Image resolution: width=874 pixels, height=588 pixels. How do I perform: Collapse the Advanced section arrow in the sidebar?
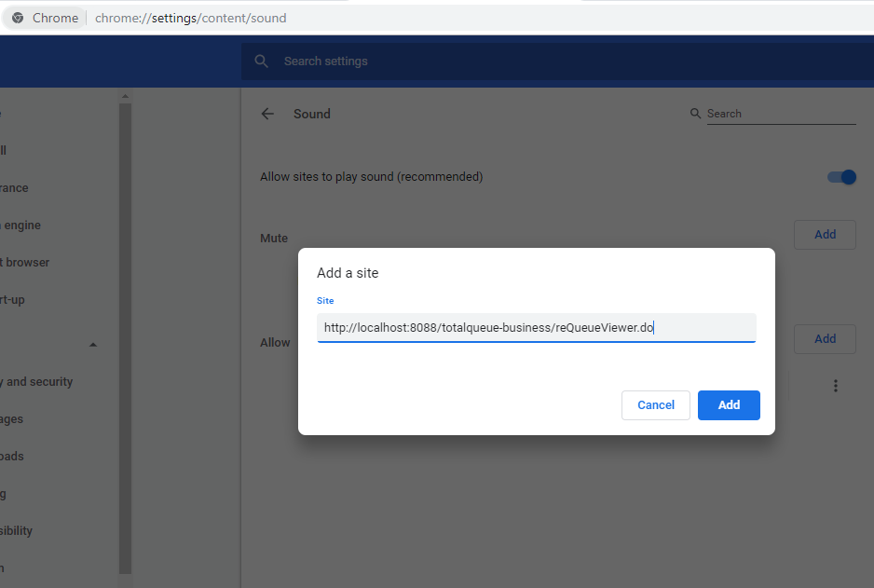(x=93, y=345)
